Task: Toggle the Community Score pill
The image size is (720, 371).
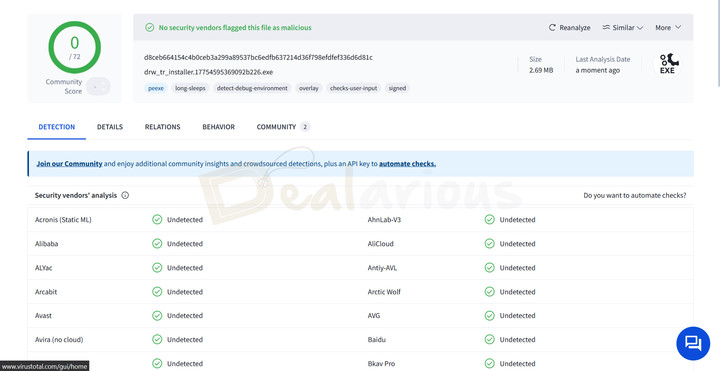Action: point(98,86)
